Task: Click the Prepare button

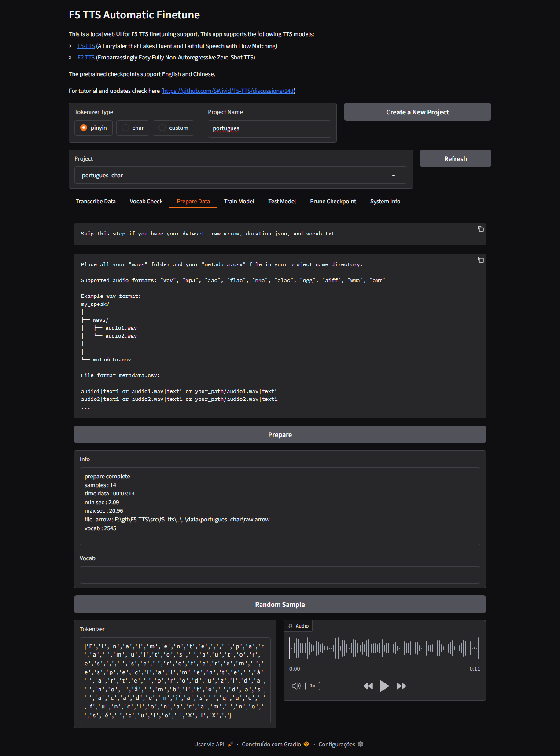Action: (x=280, y=434)
